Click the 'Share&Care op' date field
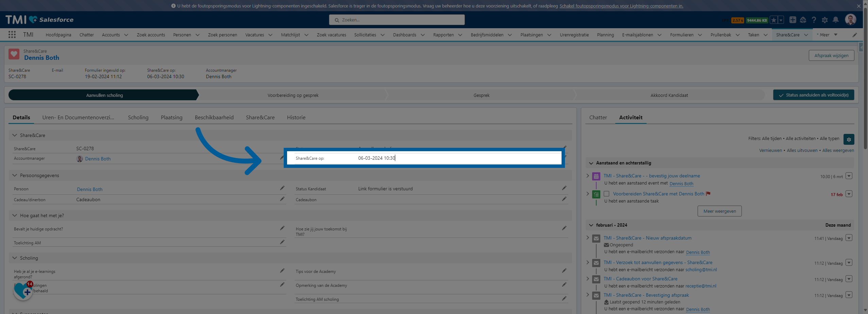Viewport: 868px width, 314px height. [424, 158]
